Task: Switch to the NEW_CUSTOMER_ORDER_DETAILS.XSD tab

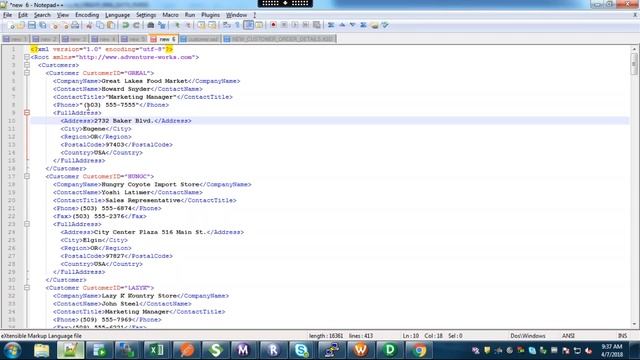Action: tap(279, 39)
